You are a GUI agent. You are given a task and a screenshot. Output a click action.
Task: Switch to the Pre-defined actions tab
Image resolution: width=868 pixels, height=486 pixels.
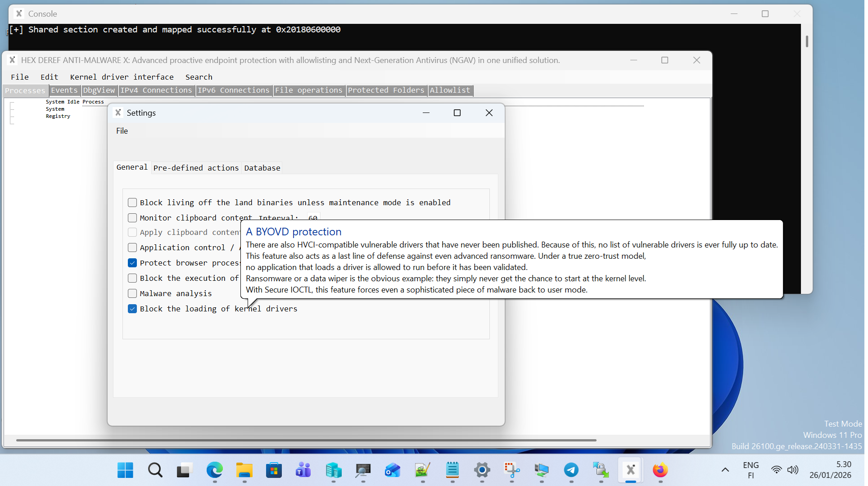coord(196,168)
